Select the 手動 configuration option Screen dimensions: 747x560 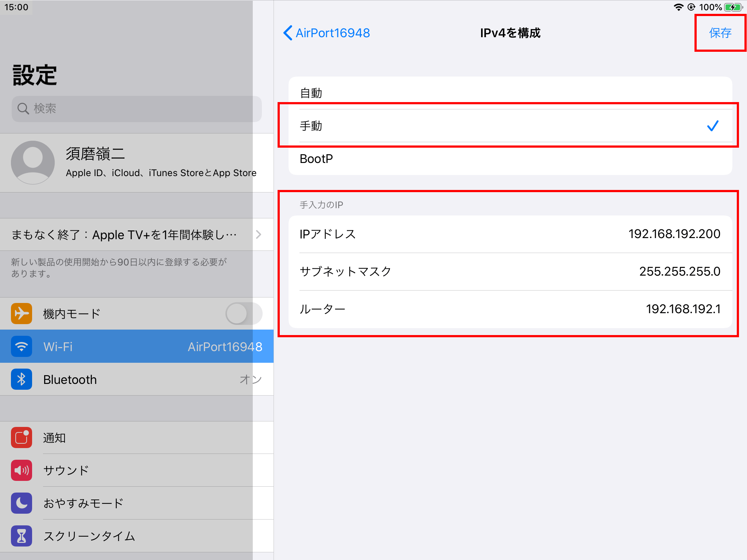click(x=510, y=126)
